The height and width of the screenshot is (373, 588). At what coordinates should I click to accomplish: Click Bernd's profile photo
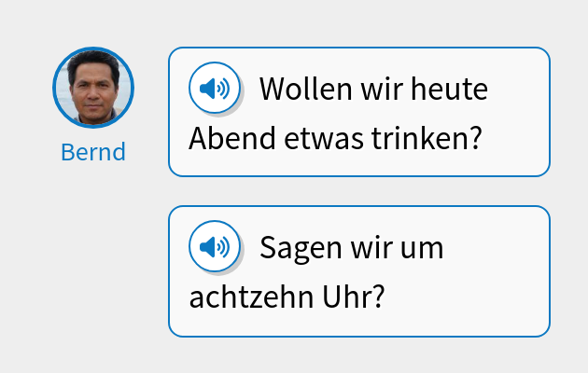93,88
